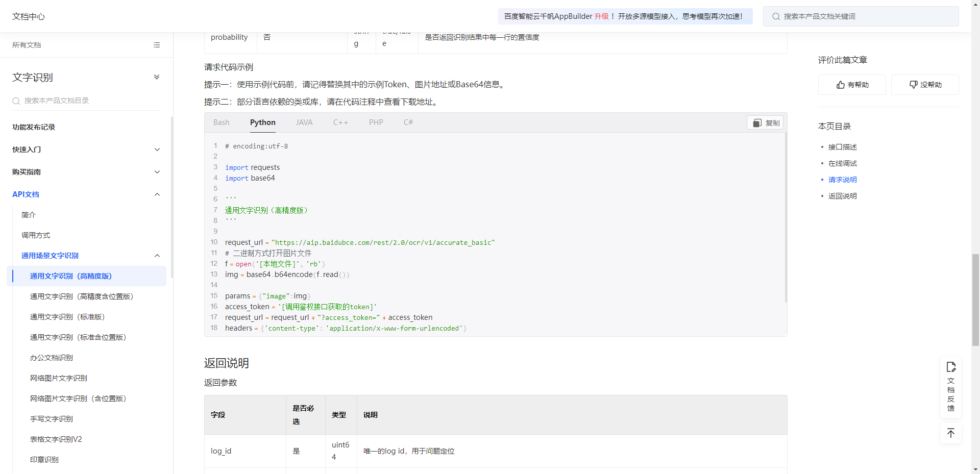This screenshot has width=980, height=474.
Task: Click the page vertical scrollbar thumb
Action: point(975,300)
